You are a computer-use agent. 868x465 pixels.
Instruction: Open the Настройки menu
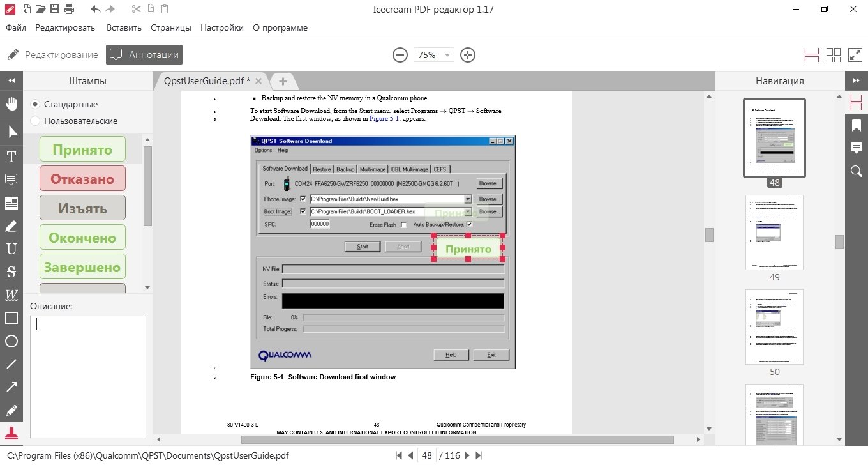222,27
